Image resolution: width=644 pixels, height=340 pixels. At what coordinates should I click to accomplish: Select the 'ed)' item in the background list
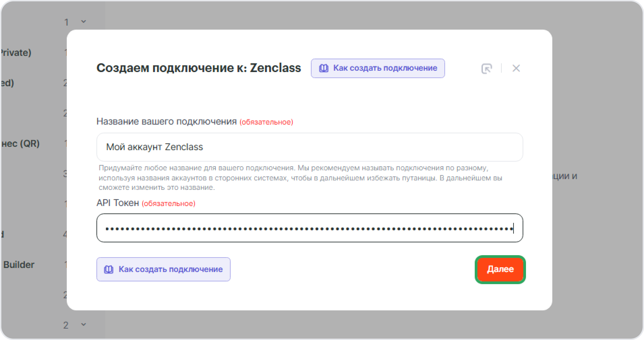pos(7,83)
